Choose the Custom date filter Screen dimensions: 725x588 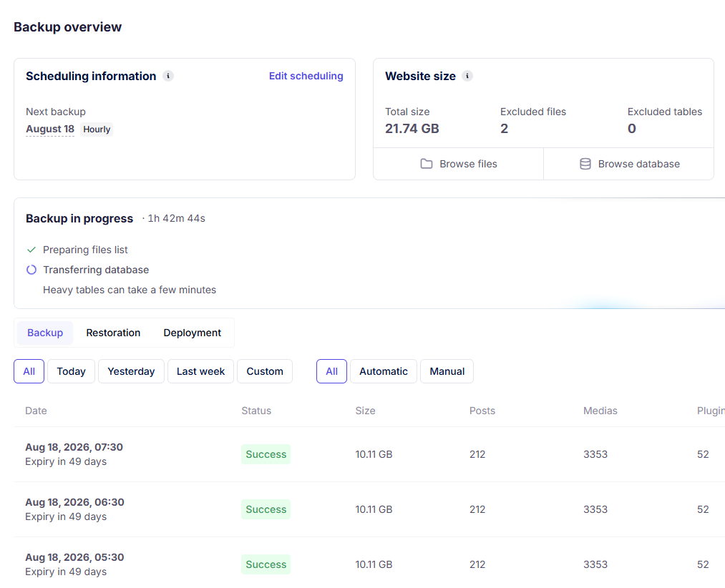(x=265, y=371)
